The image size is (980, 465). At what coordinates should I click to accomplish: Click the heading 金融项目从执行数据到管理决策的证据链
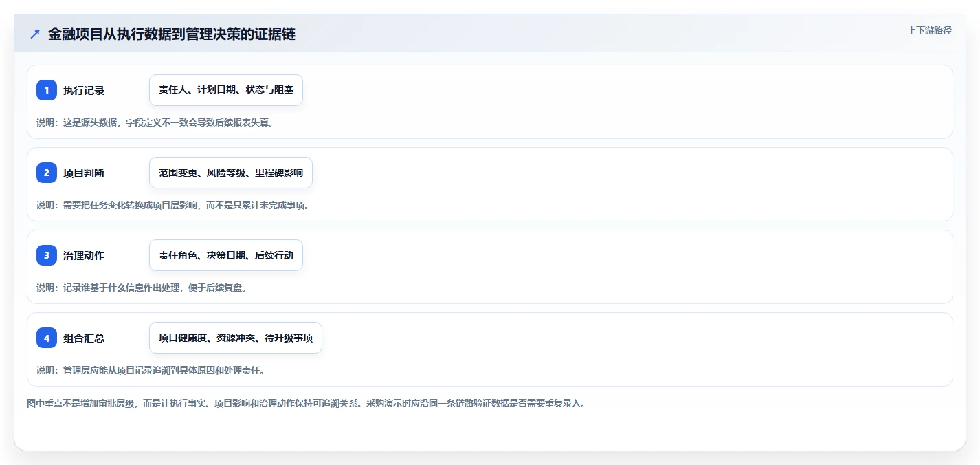click(x=172, y=34)
